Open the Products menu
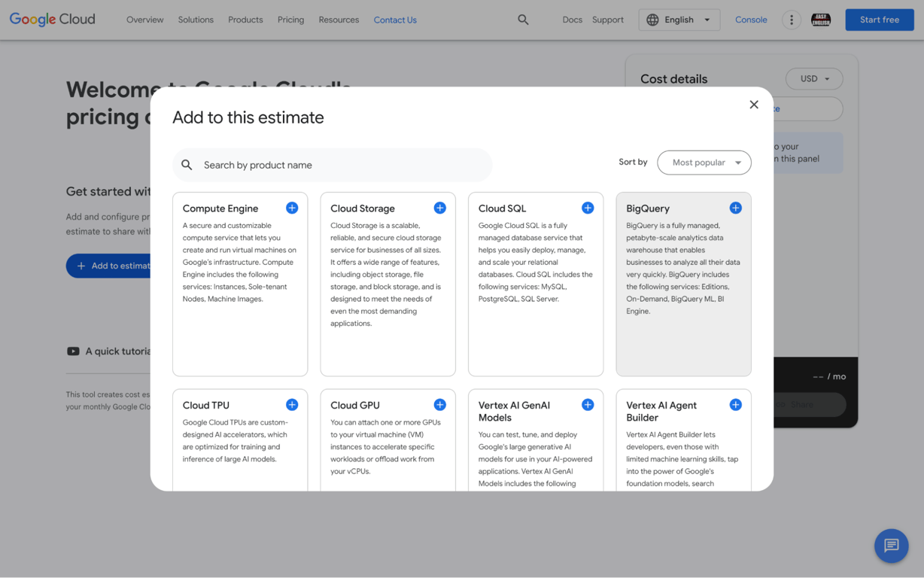Screen dimensions: 924x578 click(245, 20)
